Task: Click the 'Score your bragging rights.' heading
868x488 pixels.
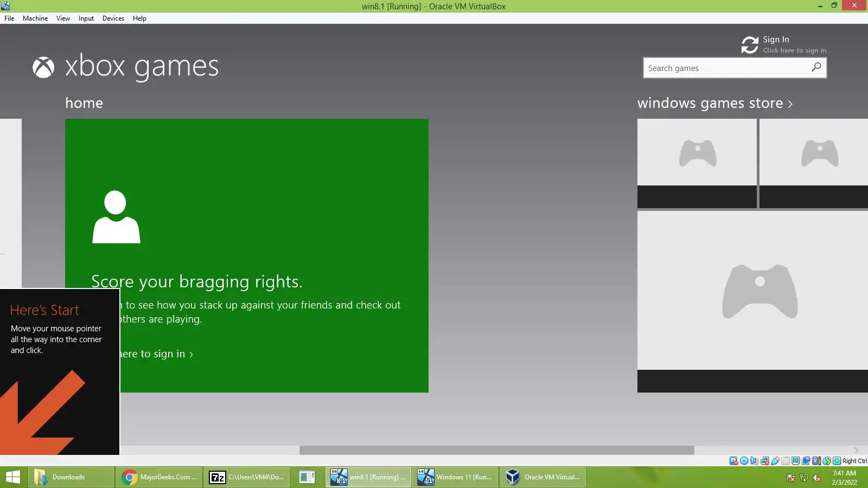Action: [197, 281]
